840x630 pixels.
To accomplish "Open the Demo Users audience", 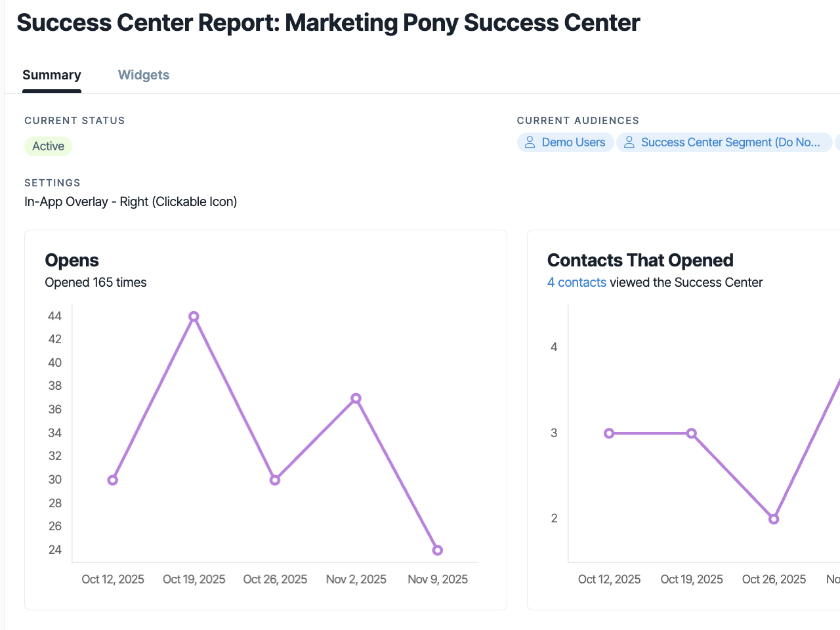I will pos(566,142).
